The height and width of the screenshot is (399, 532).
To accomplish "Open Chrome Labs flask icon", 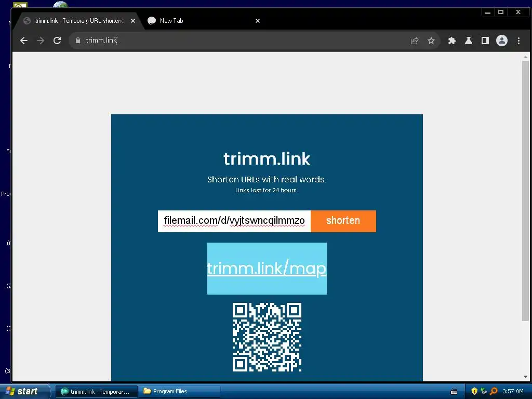I will [x=468, y=41].
